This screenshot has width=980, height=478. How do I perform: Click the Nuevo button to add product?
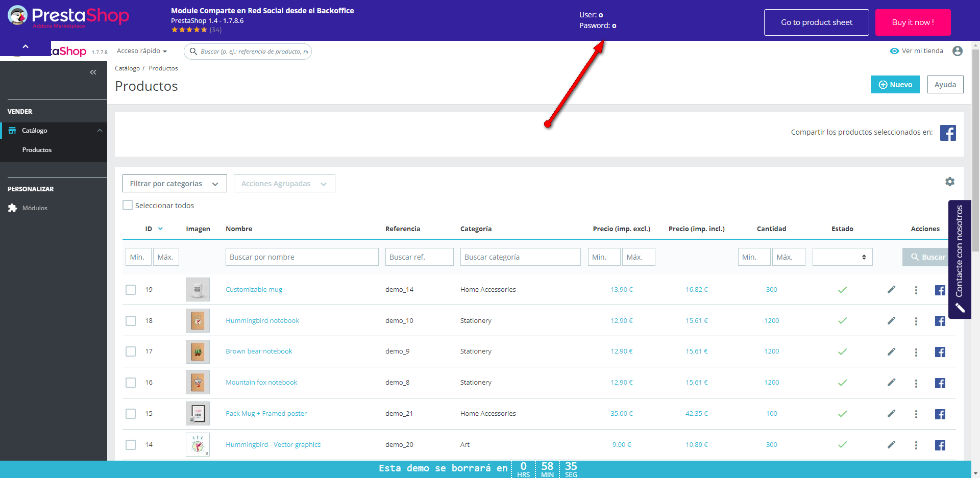[x=895, y=85]
